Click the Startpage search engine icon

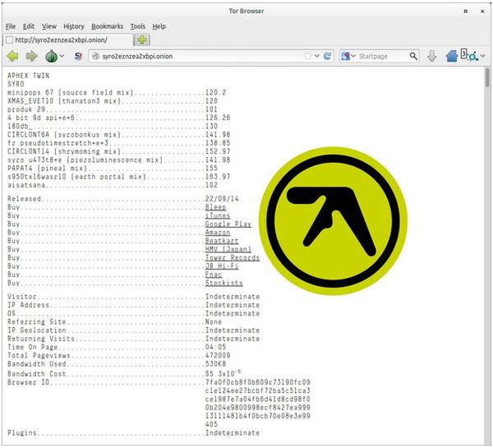pos(346,56)
